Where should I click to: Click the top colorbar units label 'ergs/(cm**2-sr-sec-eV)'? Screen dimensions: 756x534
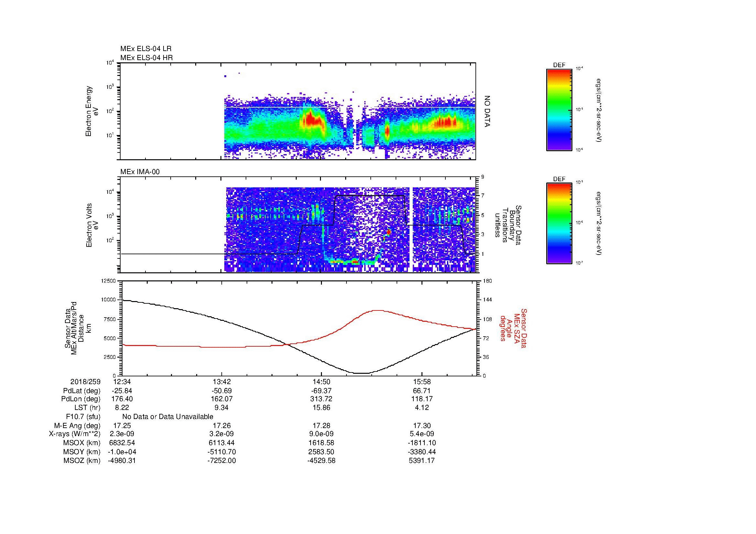599,110
